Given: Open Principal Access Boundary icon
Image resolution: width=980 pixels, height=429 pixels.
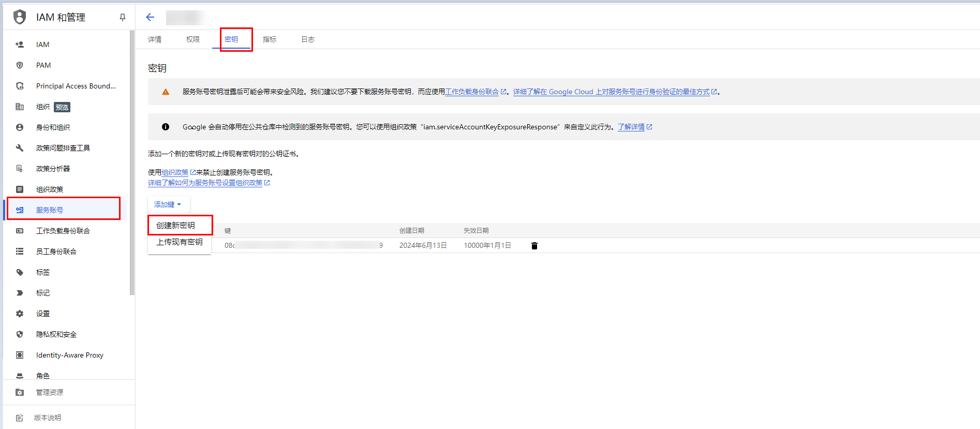Looking at the screenshot, I should point(20,86).
